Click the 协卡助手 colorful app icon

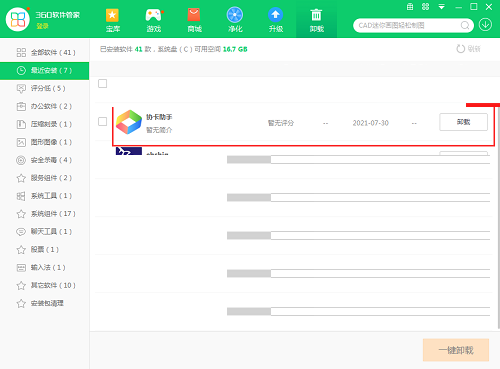point(129,122)
